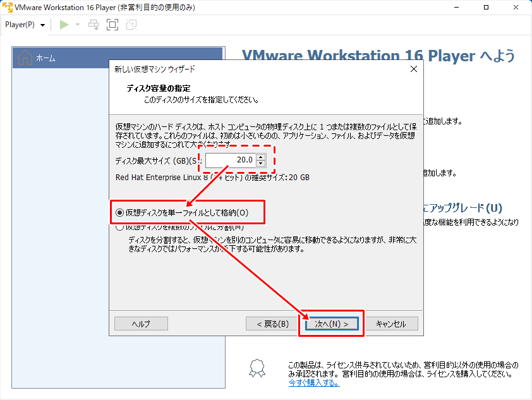This screenshot has width=532, height=400.
Task: Decrease disk size with the down spinner arrow
Action: [x=261, y=164]
